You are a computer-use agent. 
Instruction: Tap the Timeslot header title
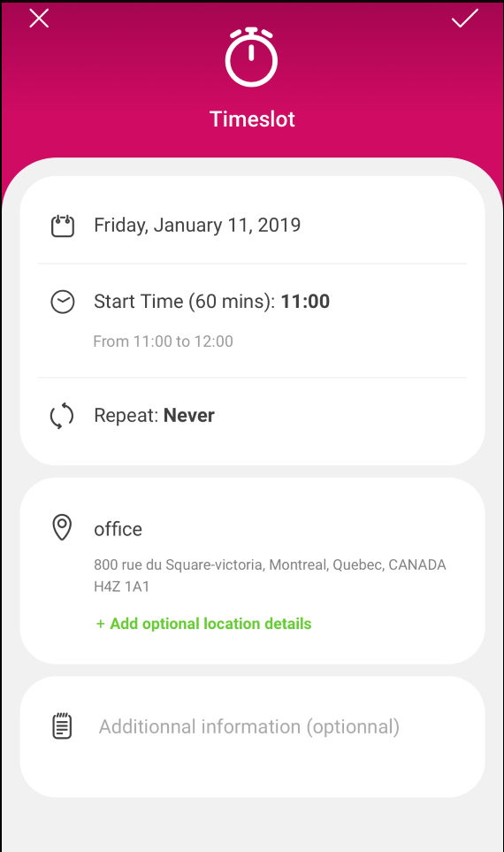coord(252,119)
